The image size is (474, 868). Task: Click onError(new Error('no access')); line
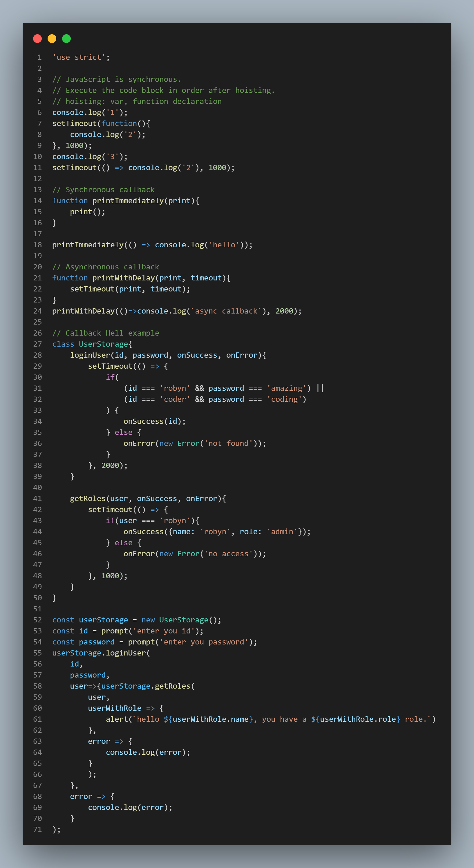(195, 554)
